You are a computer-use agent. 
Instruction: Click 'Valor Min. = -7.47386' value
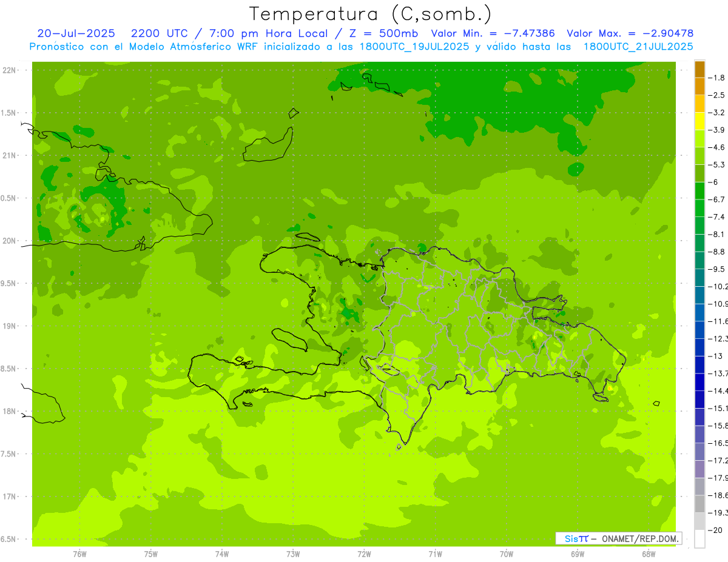pos(493,33)
